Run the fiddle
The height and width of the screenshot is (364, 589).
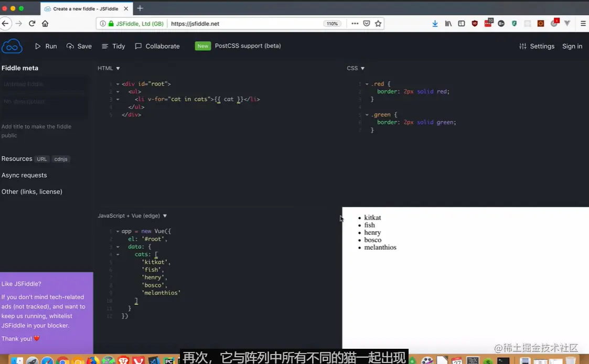coord(46,46)
